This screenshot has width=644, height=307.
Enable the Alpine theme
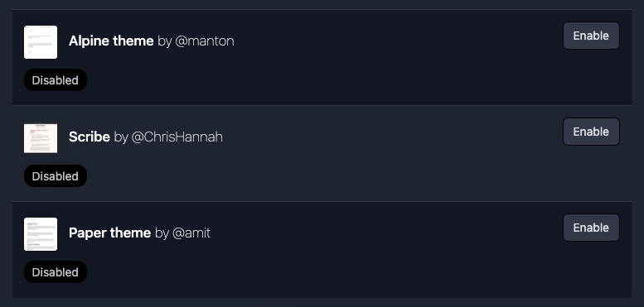coord(591,36)
